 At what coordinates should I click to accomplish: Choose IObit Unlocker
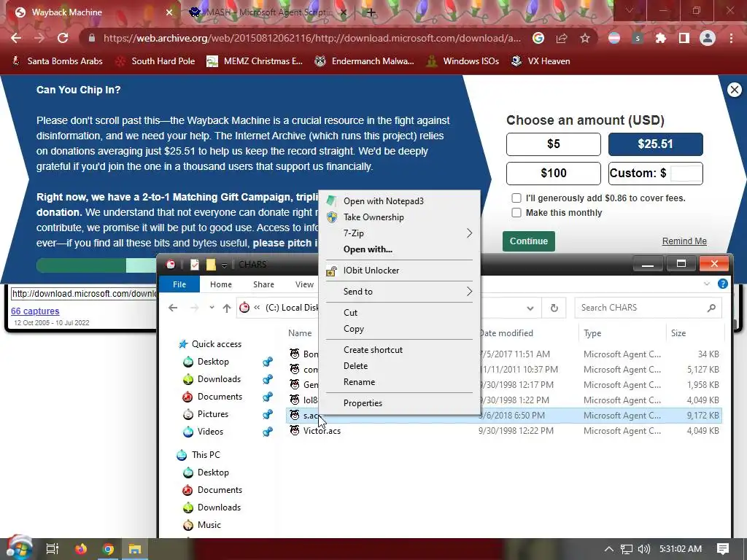pos(400,271)
